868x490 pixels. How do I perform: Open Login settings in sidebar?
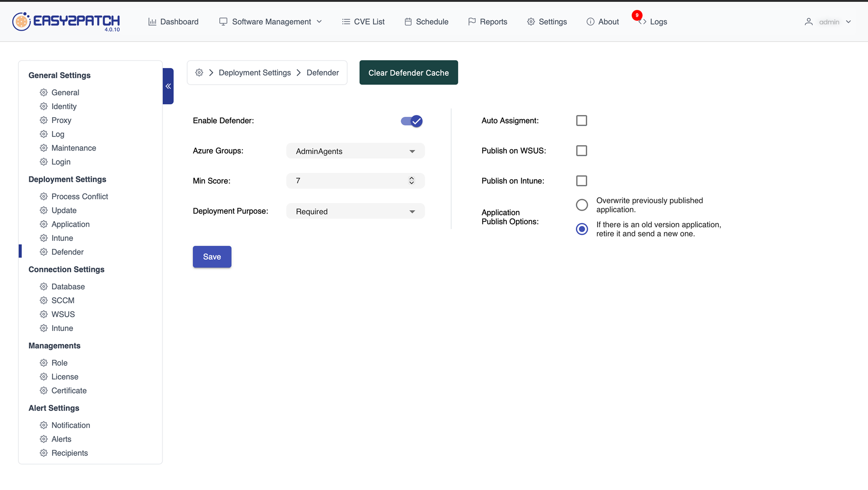pos(55,162)
